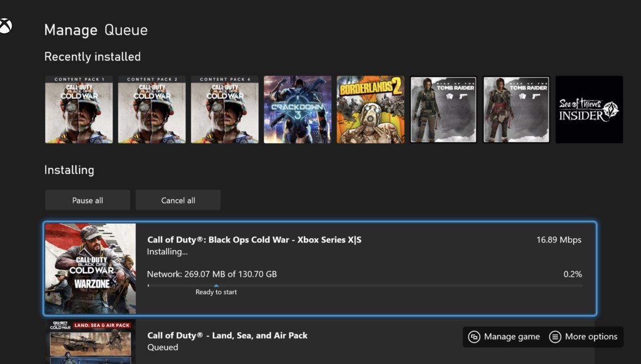
Task: Open the Xbox guide logo icon
Action: point(4,26)
